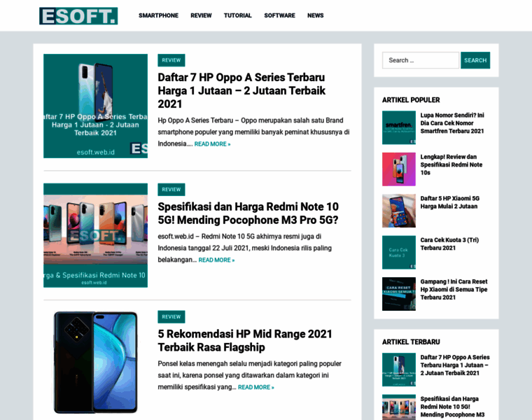Open Spesifikasi dan Harga Redmi Note 10 headline

tap(248, 213)
